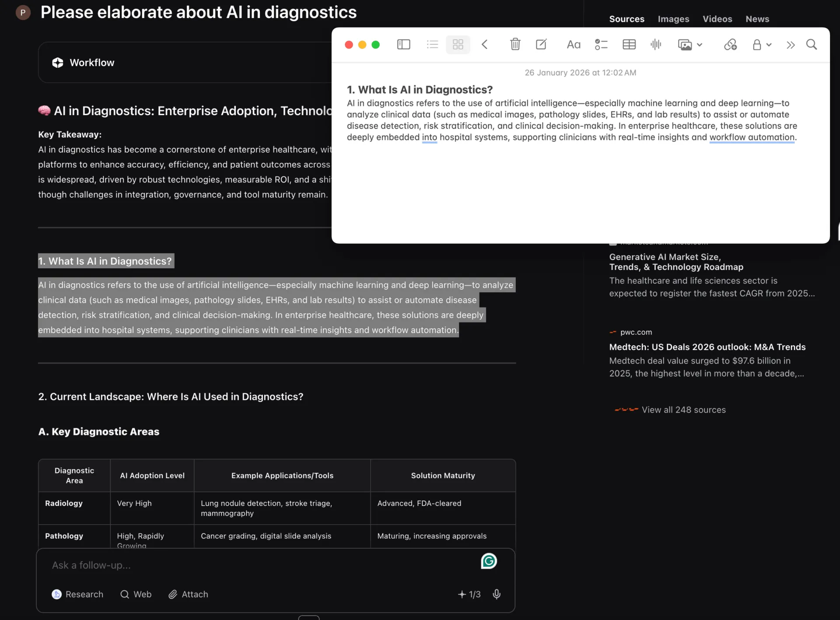Switch Notes to gallery view
Screen dimensions: 840x620
click(x=458, y=45)
